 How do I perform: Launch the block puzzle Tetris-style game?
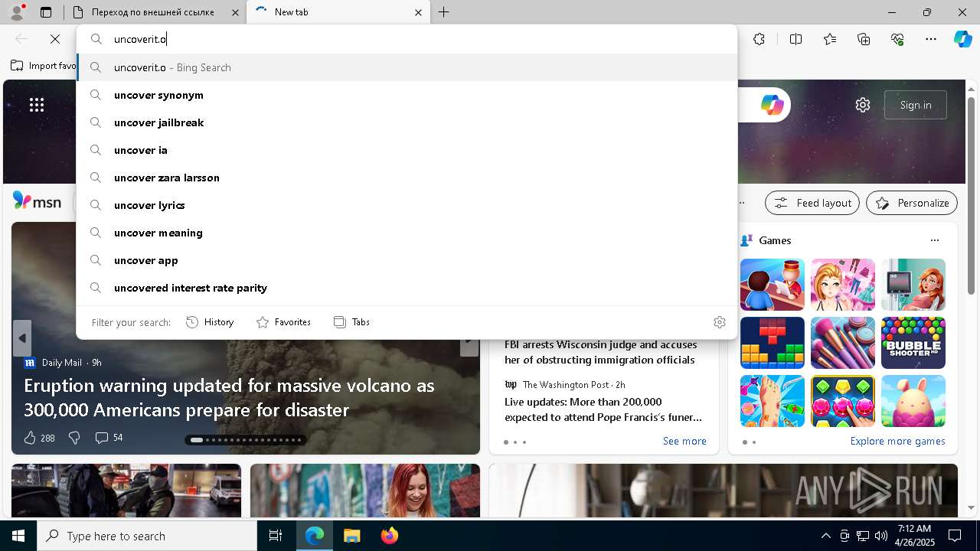pyautogui.click(x=772, y=343)
